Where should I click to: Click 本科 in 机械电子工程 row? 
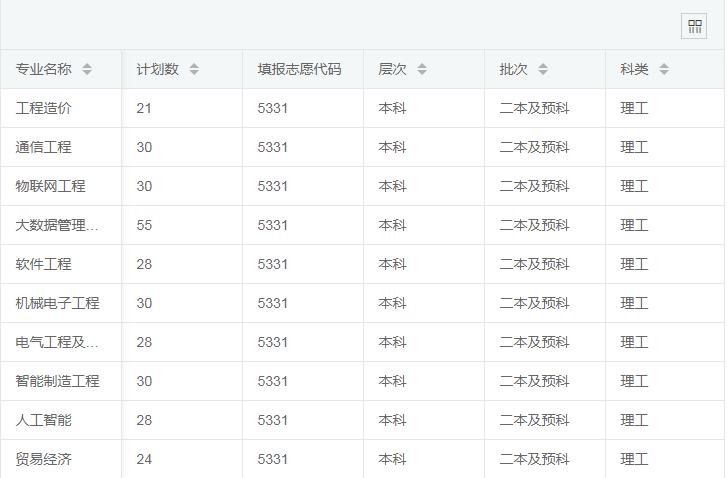pyautogui.click(x=392, y=303)
